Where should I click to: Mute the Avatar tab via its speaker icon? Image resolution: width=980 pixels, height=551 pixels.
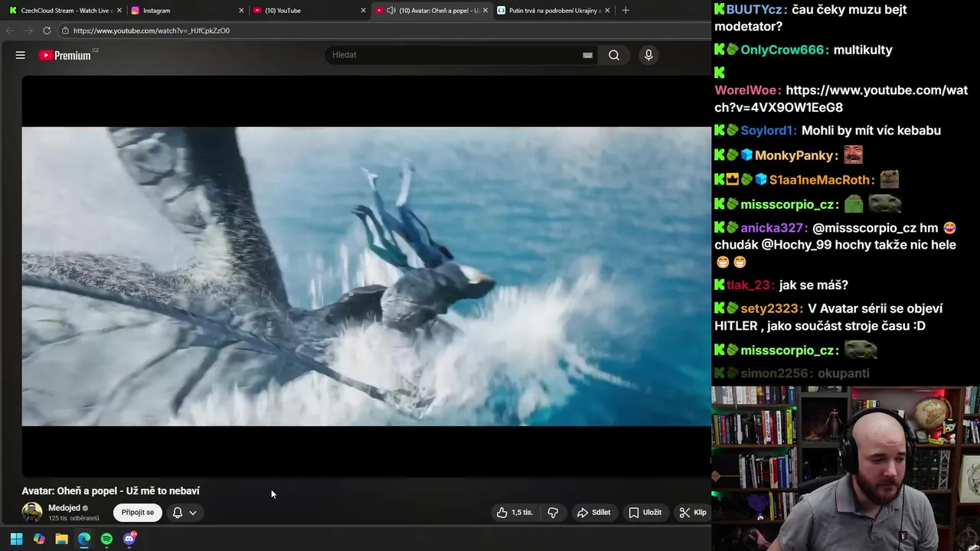click(x=391, y=11)
